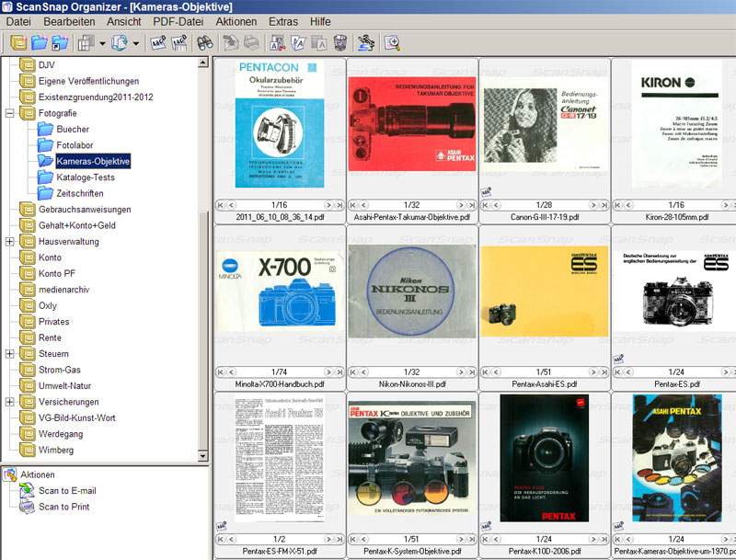Click the ABCD keyword marker icon

pos(158,42)
